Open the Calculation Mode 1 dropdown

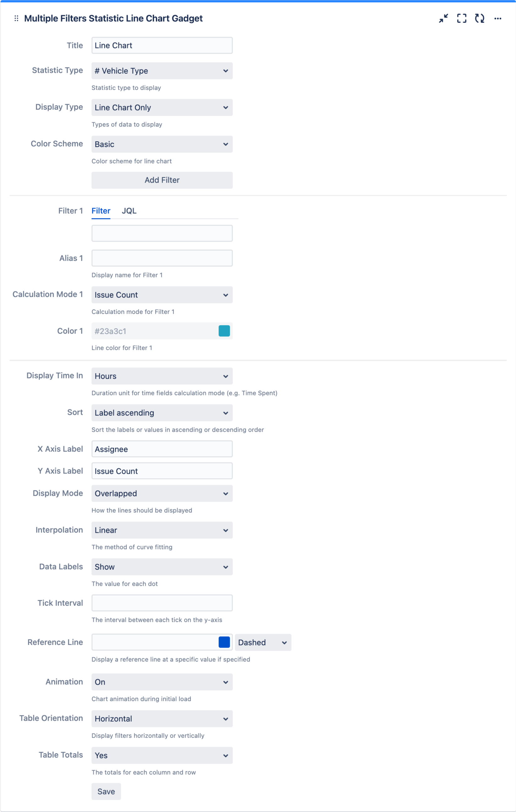coord(162,295)
